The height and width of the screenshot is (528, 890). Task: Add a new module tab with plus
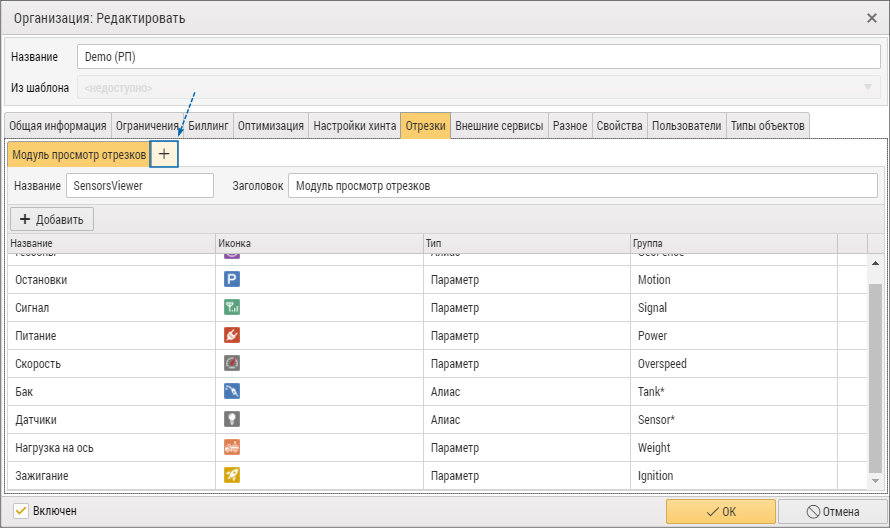[x=164, y=154]
